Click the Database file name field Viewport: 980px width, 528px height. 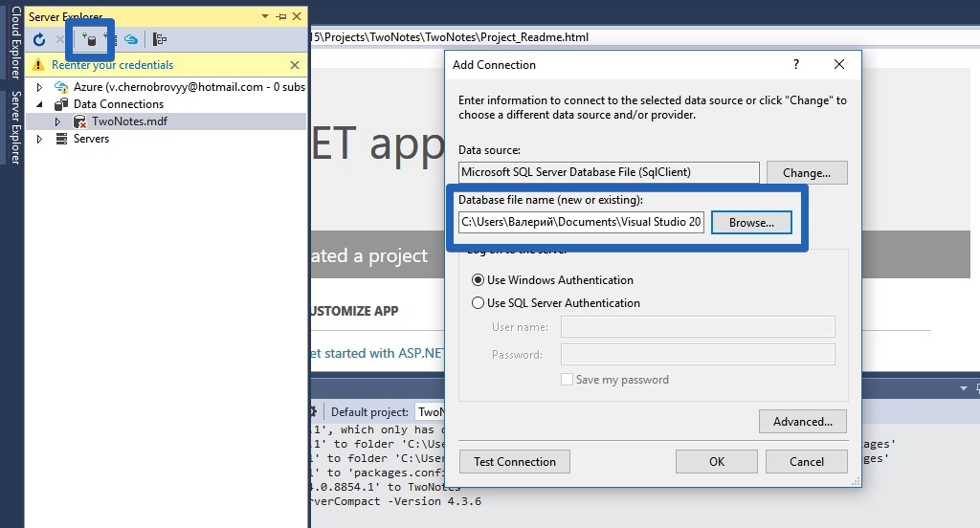click(x=581, y=223)
